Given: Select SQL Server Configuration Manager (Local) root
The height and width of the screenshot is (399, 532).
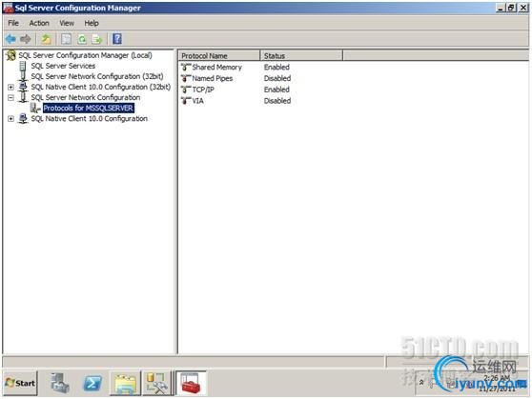Looking at the screenshot, I should (85, 55).
